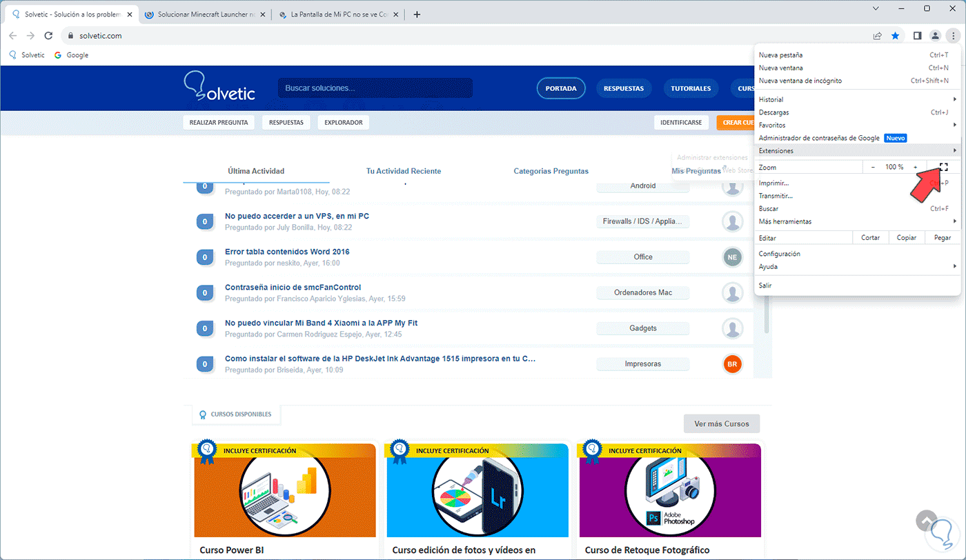The image size is (966, 560).
Task: Click the scroll-to-top arrow button
Action: [x=926, y=521]
